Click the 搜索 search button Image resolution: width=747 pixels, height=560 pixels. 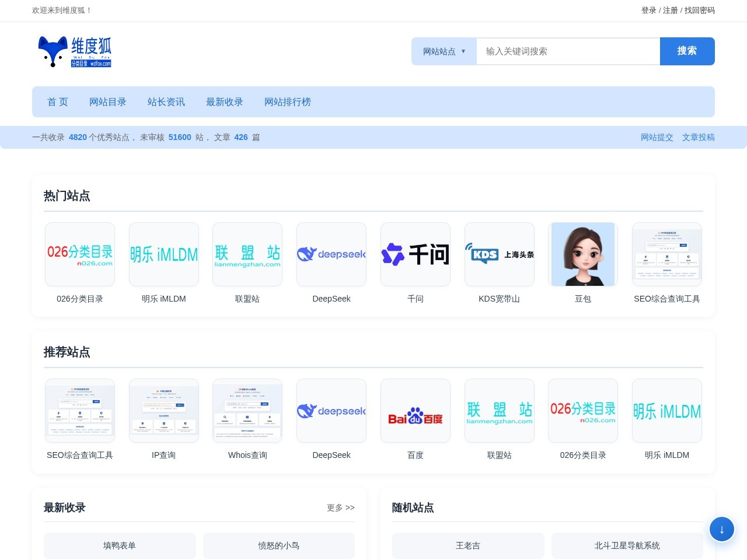(687, 51)
